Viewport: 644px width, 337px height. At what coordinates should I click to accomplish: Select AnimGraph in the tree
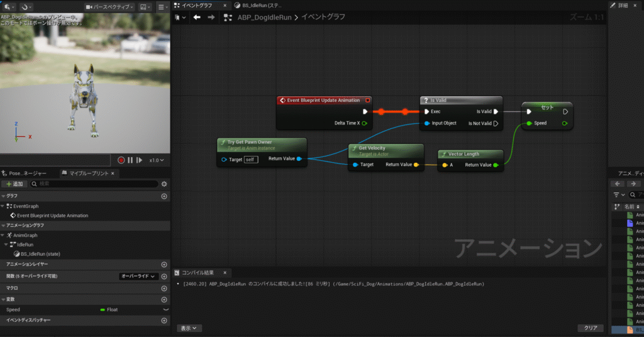pyautogui.click(x=25, y=235)
